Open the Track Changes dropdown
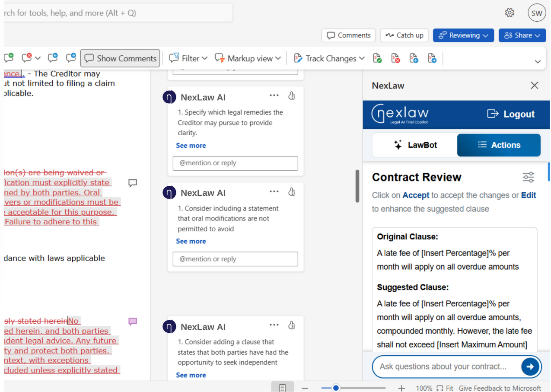This screenshot has width=551, height=392. [x=329, y=58]
